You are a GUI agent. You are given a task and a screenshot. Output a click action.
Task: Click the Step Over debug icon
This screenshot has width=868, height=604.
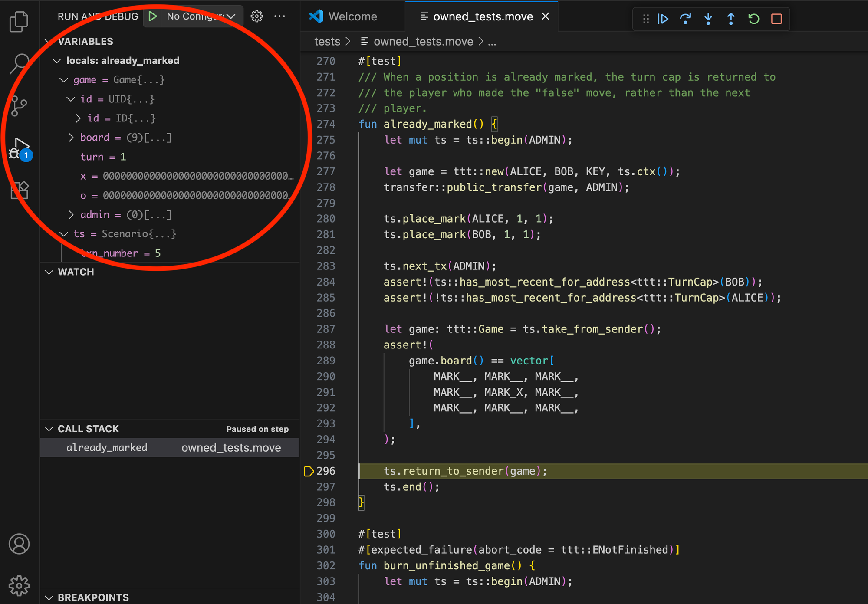tap(685, 19)
